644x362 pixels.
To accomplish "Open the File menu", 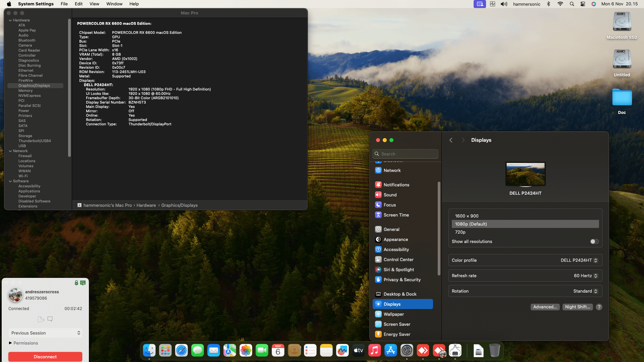I will pos(64,4).
